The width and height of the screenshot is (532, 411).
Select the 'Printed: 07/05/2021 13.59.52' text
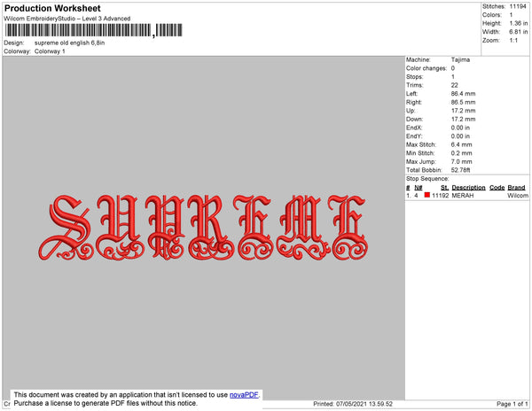353,404
